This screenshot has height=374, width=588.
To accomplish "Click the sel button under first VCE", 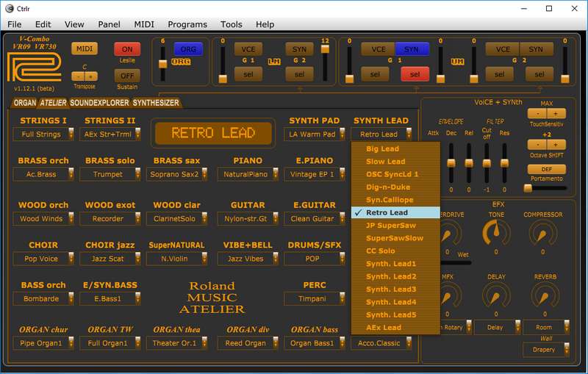I will point(248,74).
